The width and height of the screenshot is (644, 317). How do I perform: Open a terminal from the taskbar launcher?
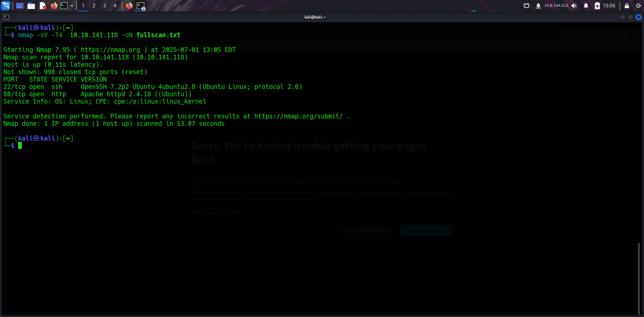tap(64, 6)
